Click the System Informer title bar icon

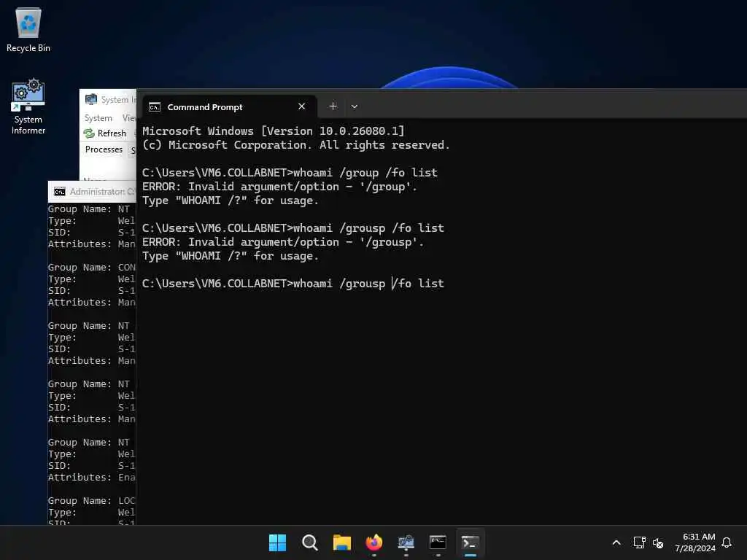click(91, 99)
